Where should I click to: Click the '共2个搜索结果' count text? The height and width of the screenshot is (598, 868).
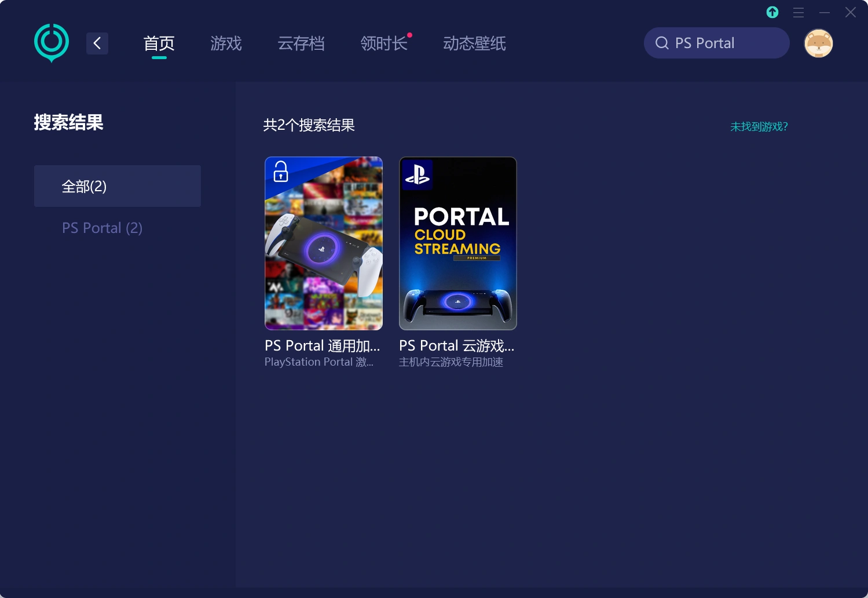point(309,125)
